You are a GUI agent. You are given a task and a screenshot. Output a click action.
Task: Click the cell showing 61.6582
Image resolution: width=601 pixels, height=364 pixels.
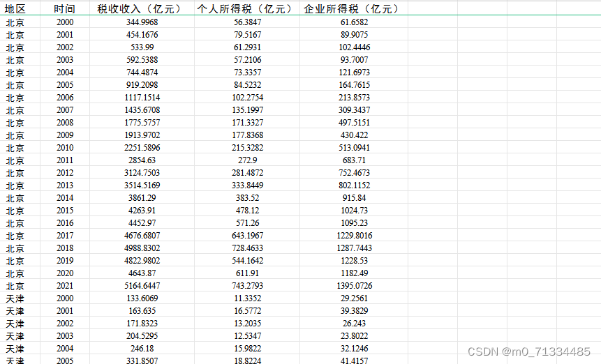(x=354, y=22)
